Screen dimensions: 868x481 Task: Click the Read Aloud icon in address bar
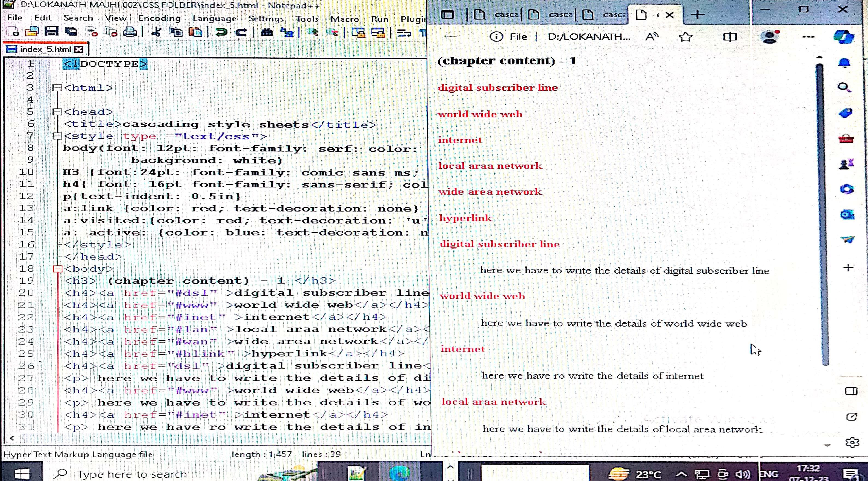(x=652, y=36)
